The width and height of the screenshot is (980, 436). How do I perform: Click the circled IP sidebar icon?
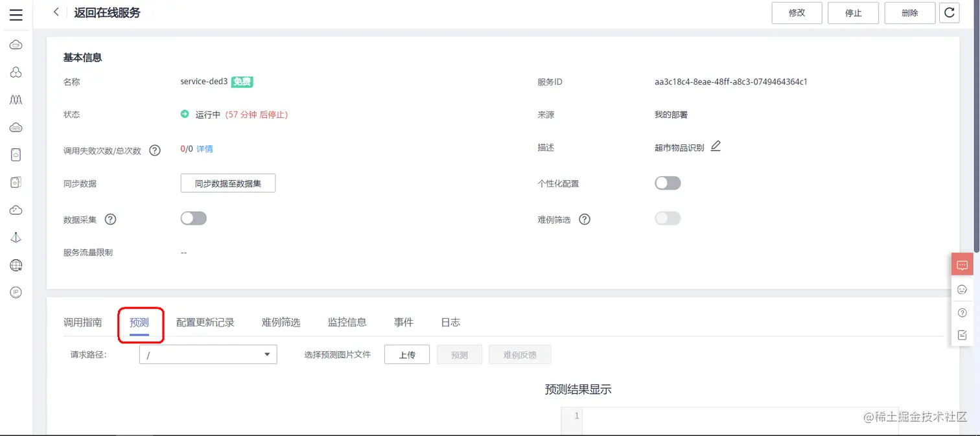[x=16, y=293]
